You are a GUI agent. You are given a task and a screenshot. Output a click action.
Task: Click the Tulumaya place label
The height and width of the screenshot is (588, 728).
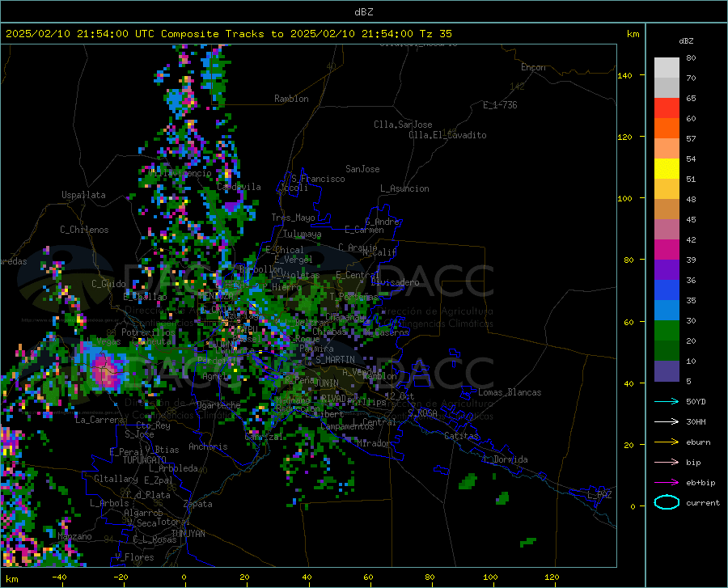303,234
